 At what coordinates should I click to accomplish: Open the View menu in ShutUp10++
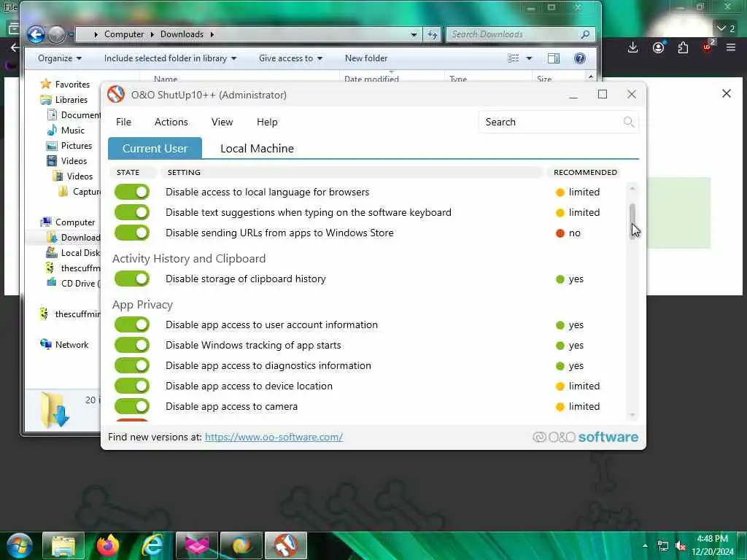pos(222,122)
